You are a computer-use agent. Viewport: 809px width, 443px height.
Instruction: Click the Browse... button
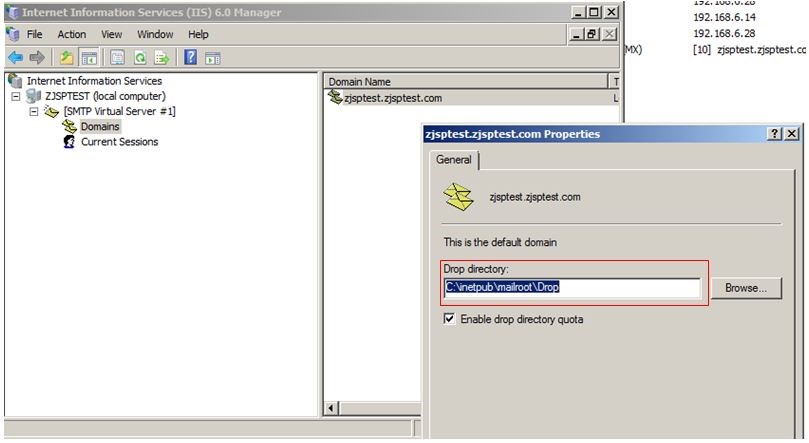tap(746, 288)
